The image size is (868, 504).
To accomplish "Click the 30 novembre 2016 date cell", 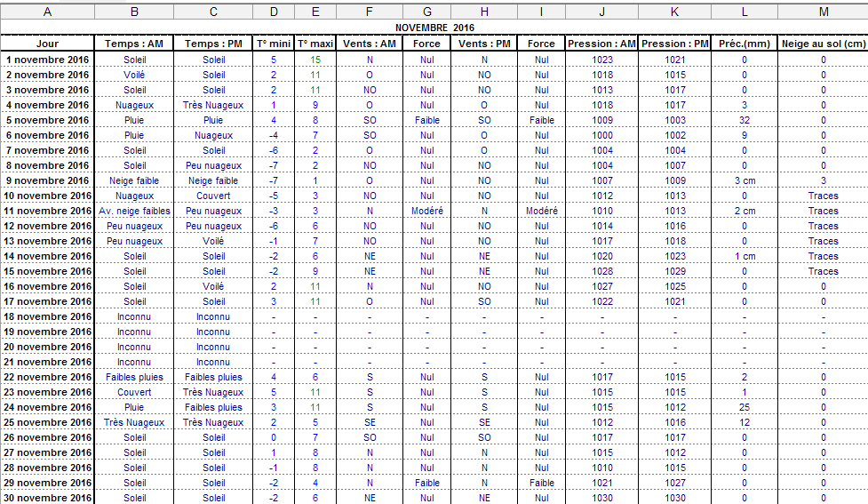I will click(x=47, y=498).
